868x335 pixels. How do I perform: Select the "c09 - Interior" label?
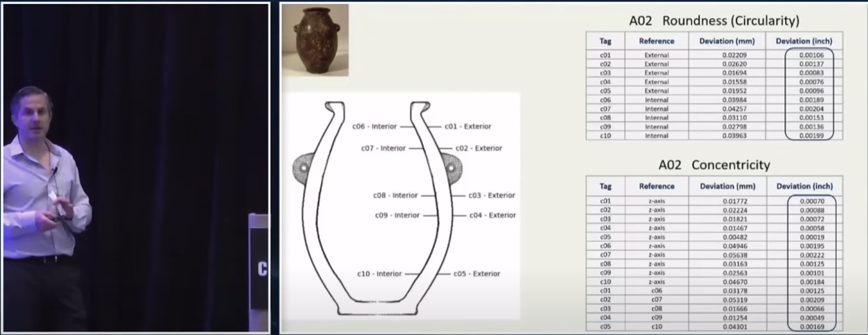(397, 215)
